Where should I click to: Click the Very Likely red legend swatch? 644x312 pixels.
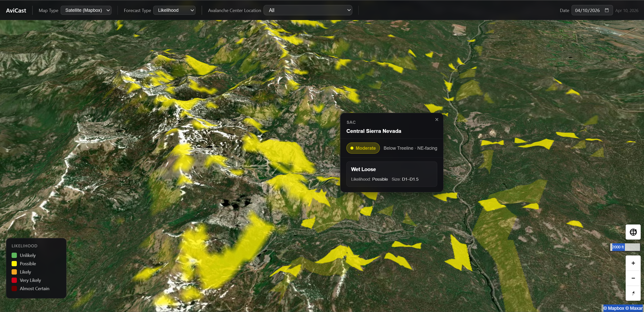click(14, 280)
